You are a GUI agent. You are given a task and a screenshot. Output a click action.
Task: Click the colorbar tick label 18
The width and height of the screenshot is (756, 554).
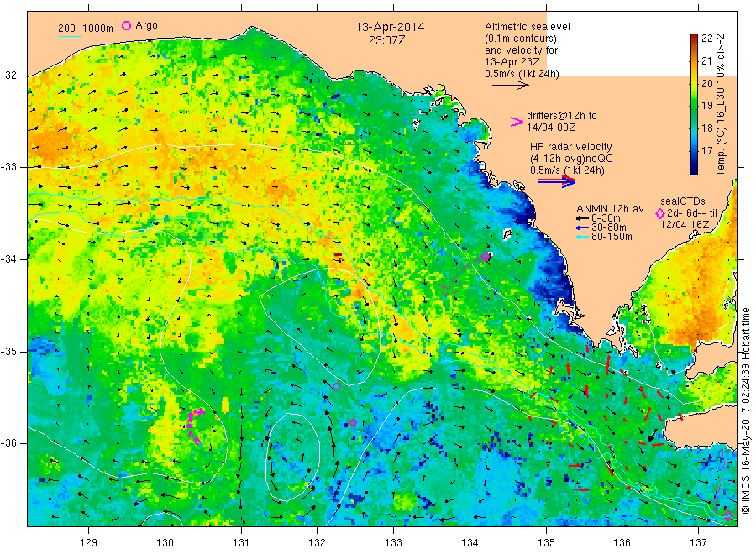(x=706, y=128)
